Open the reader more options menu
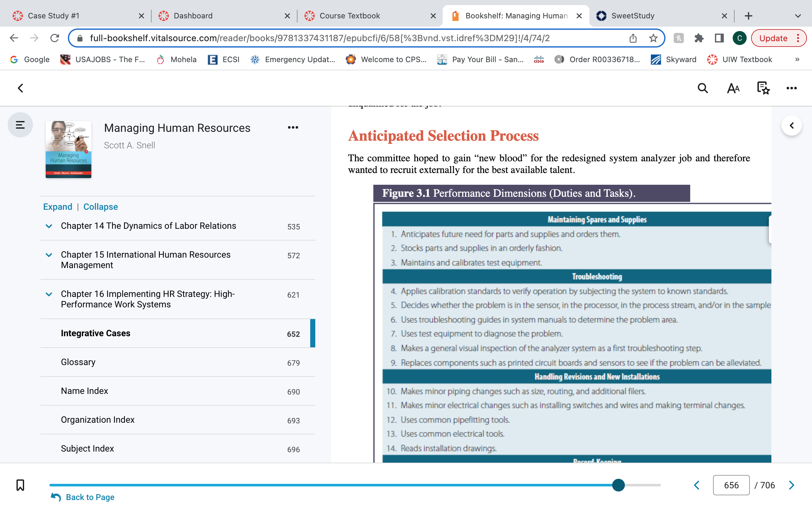Viewport: 812px width, 507px height. tap(791, 88)
